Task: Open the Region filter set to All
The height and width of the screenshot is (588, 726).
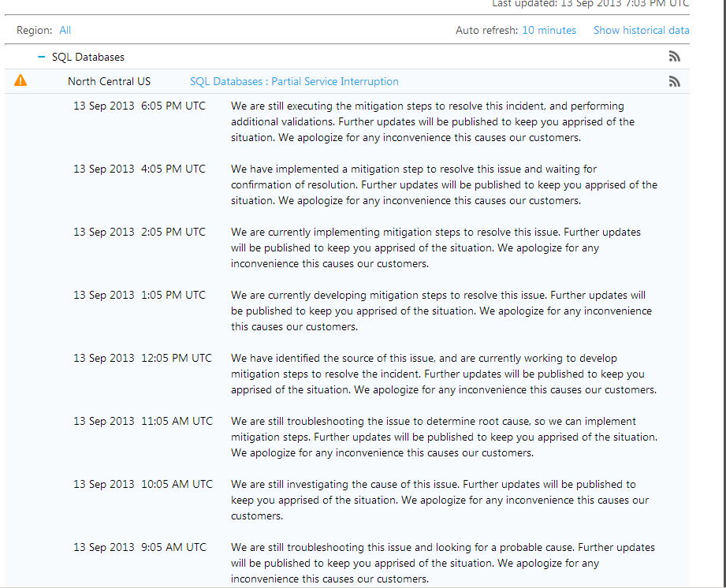Action: tap(65, 30)
